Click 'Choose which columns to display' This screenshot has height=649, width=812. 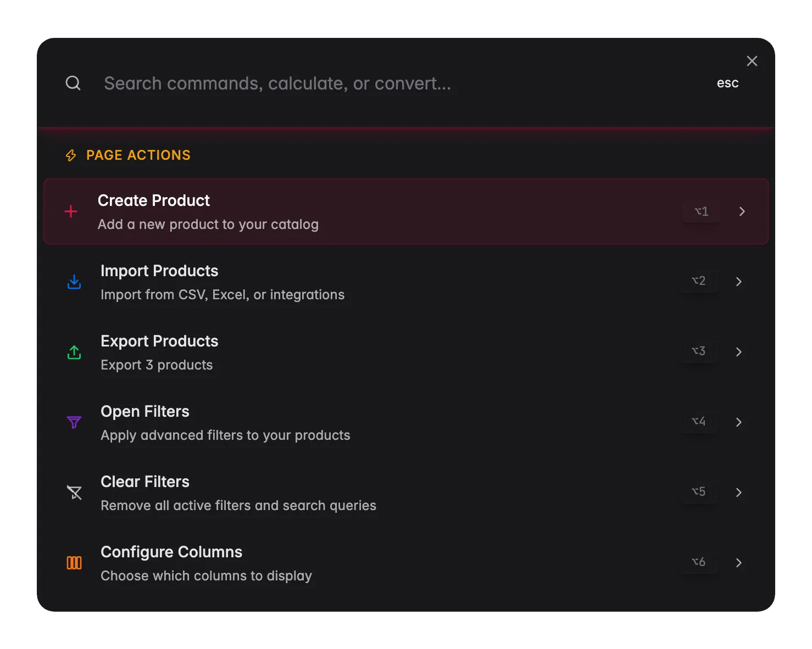point(206,576)
